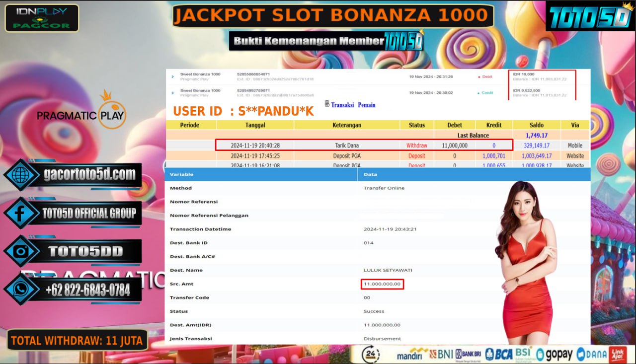Image resolution: width=636 pixels, height=364 pixels.
Task: Click the red Withdraw status
Action: point(417,146)
